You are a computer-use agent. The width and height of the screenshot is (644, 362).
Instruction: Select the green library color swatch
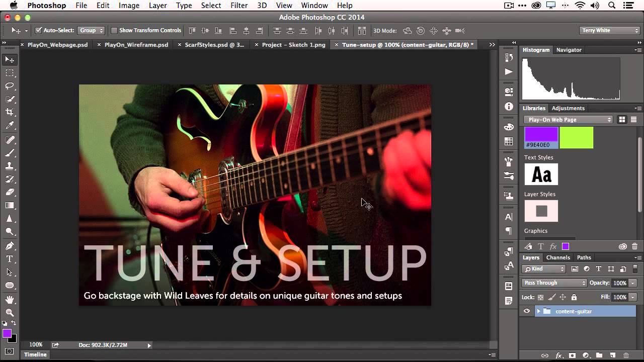click(577, 137)
